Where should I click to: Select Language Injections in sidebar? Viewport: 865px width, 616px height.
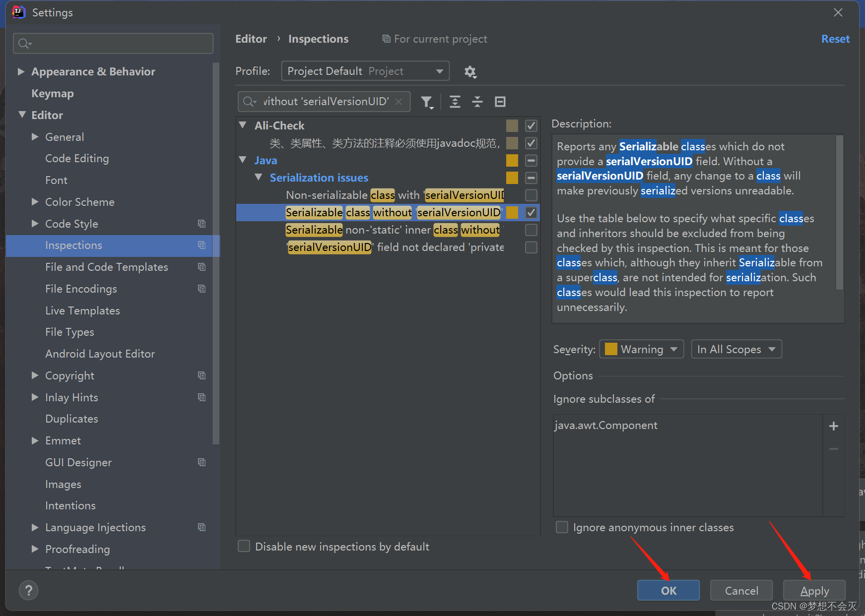[x=95, y=527]
